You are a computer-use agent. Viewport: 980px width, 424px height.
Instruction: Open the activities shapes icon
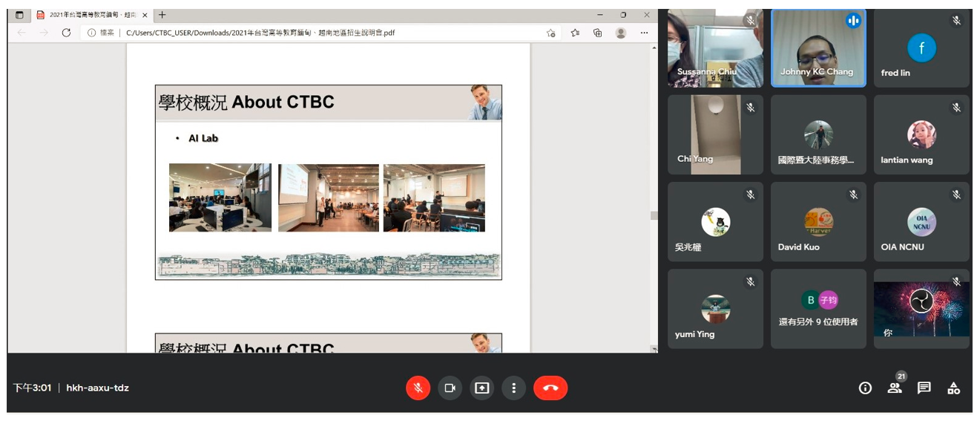click(x=954, y=388)
